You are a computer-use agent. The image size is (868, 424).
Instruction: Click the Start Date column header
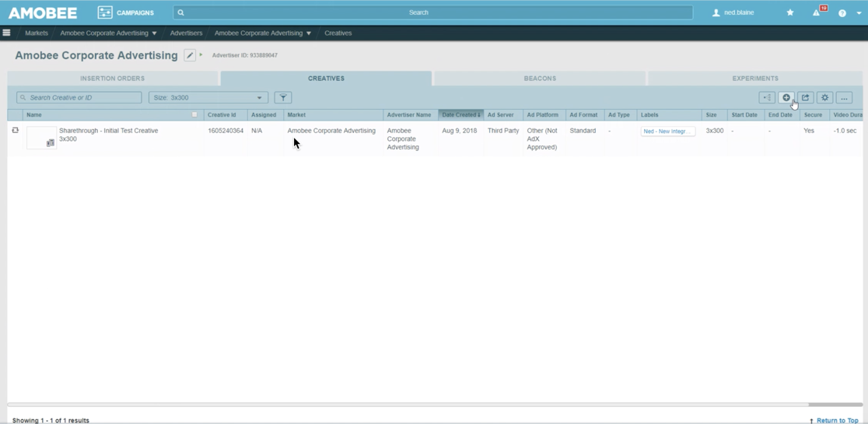pyautogui.click(x=744, y=114)
